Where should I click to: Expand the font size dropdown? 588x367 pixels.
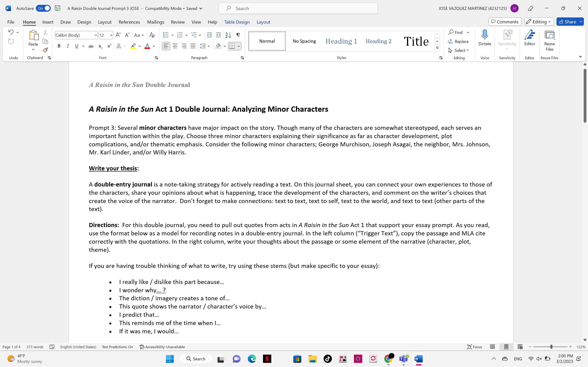coord(111,35)
